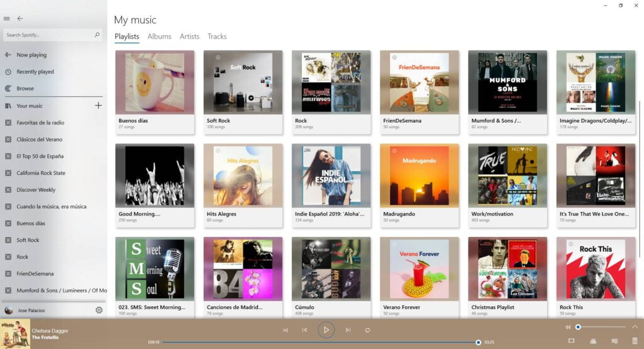This screenshot has height=349, width=644.
Task: Add new playlist with plus icon
Action: 98,106
